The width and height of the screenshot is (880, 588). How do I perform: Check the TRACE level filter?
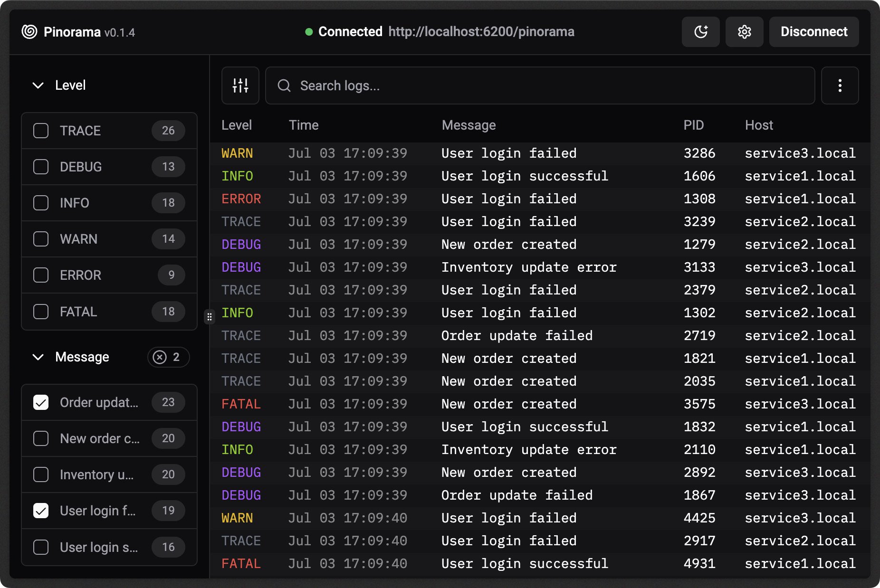41,131
